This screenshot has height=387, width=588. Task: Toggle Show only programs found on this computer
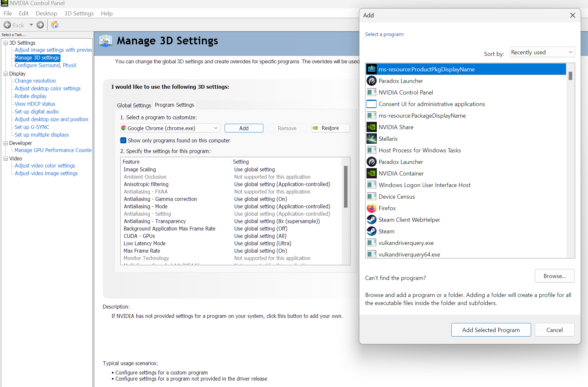pos(123,140)
